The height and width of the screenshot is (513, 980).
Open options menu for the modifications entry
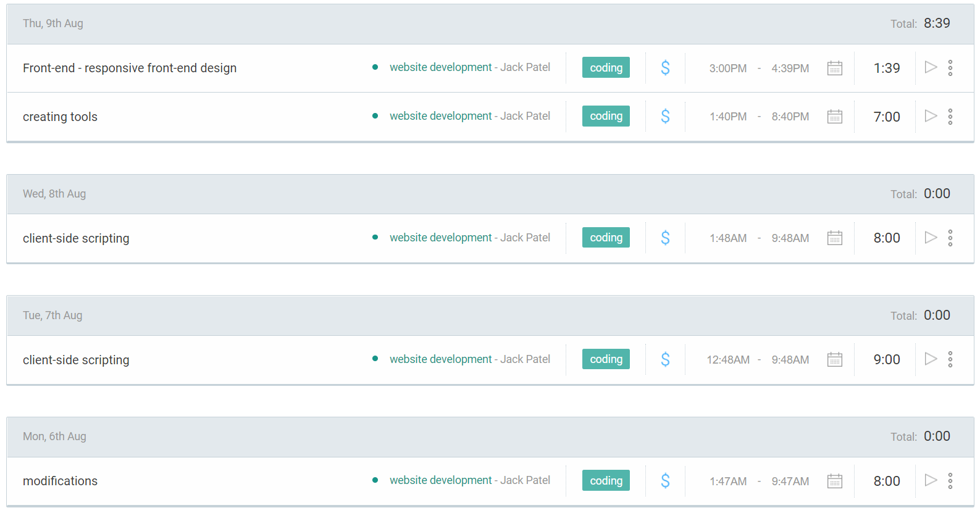pos(950,480)
